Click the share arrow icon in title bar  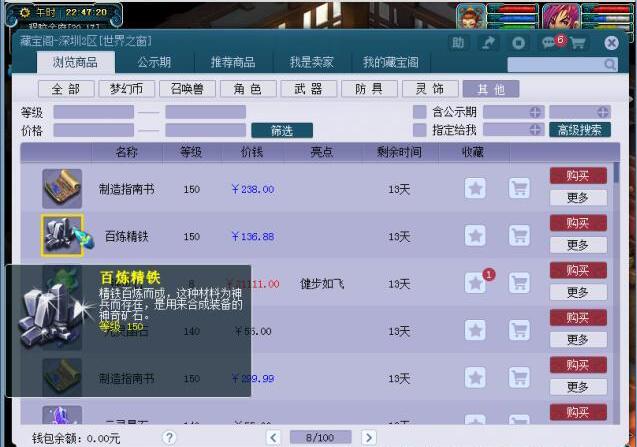pyautogui.click(x=488, y=43)
